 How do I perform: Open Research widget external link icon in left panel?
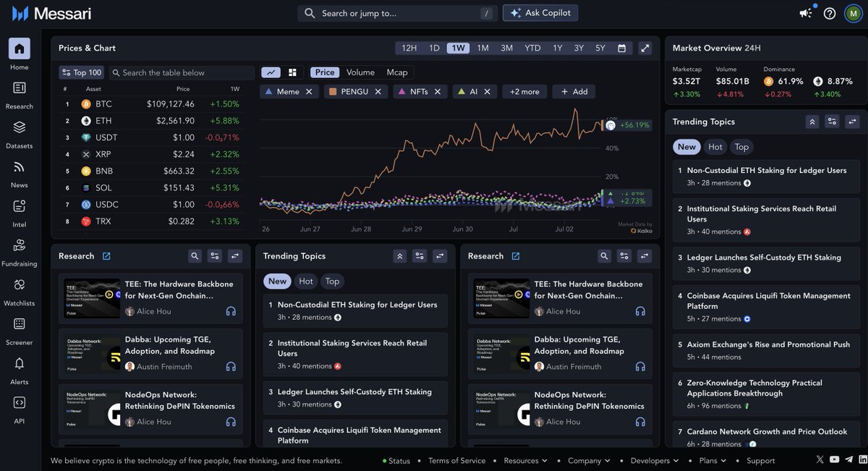pyautogui.click(x=106, y=256)
